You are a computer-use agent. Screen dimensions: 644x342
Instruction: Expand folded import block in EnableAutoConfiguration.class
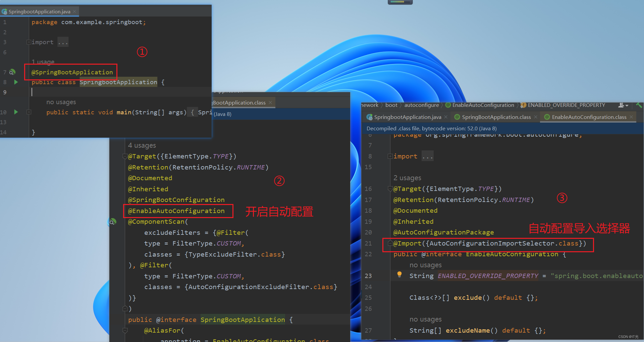coord(390,156)
